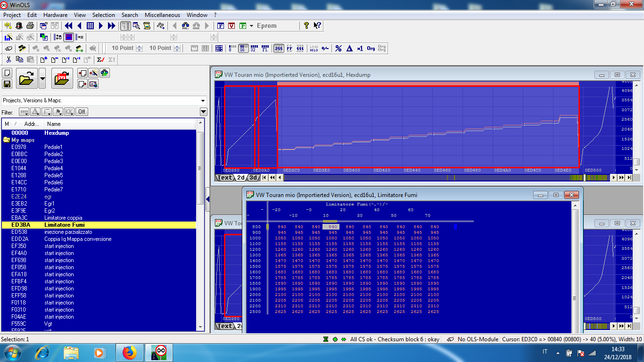Click the blue F project button
644x362 pixels.
click(x=221, y=26)
